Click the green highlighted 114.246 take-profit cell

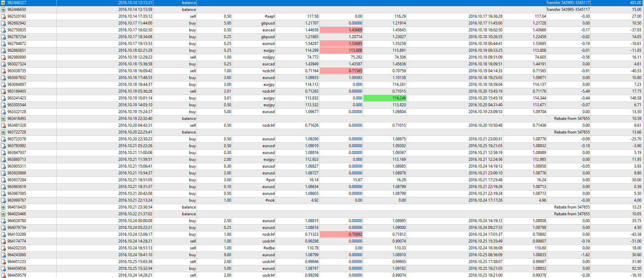click(385, 98)
